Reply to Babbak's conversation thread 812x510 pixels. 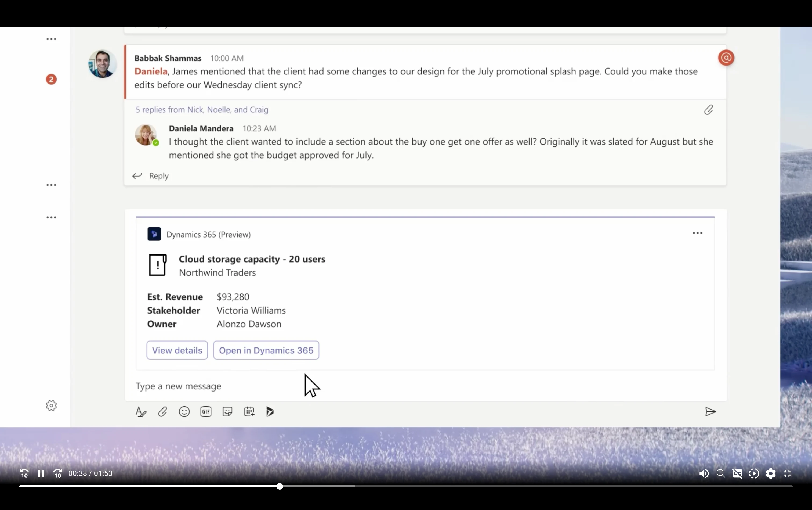point(151,176)
